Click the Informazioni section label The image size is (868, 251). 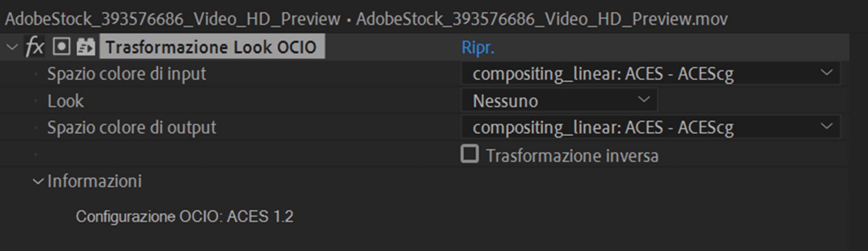pos(94,181)
